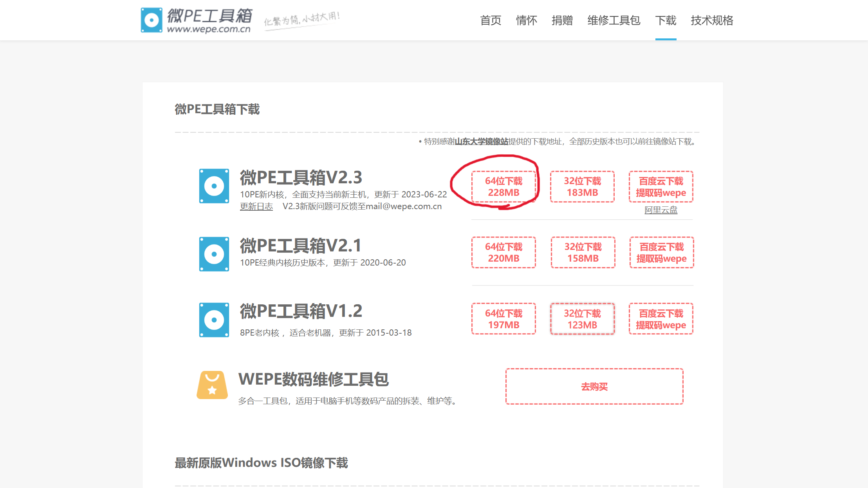The width and height of the screenshot is (868, 488).
Task: Open V1.2 百度云下载 button
Action: tap(661, 319)
